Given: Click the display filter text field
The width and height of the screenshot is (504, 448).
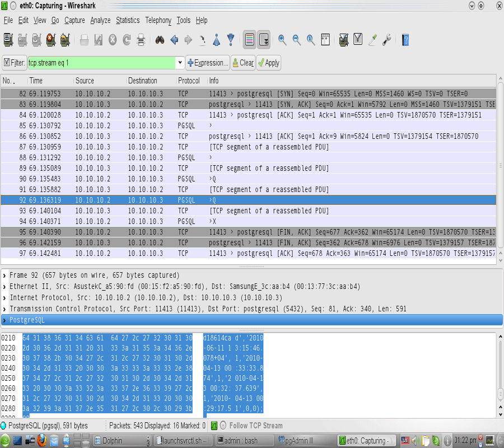Looking at the screenshot, I should (101, 63).
